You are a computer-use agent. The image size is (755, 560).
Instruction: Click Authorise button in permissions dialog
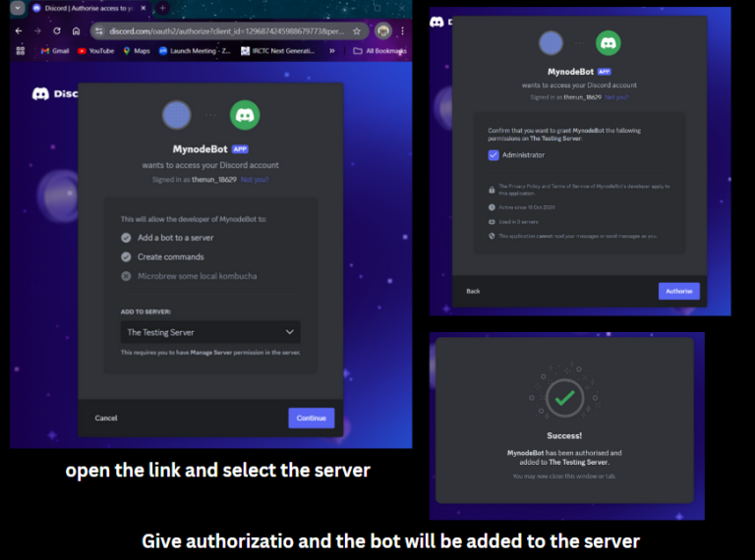pyautogui.click(x=679, y=291)
